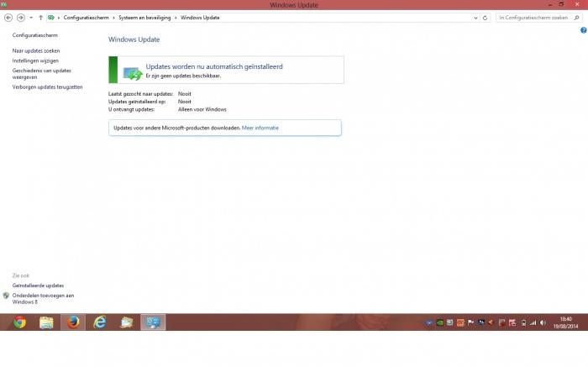Switch to Firefox in the taskbar
The height and width of the screenshot is (367, 588).
(73, 322)
